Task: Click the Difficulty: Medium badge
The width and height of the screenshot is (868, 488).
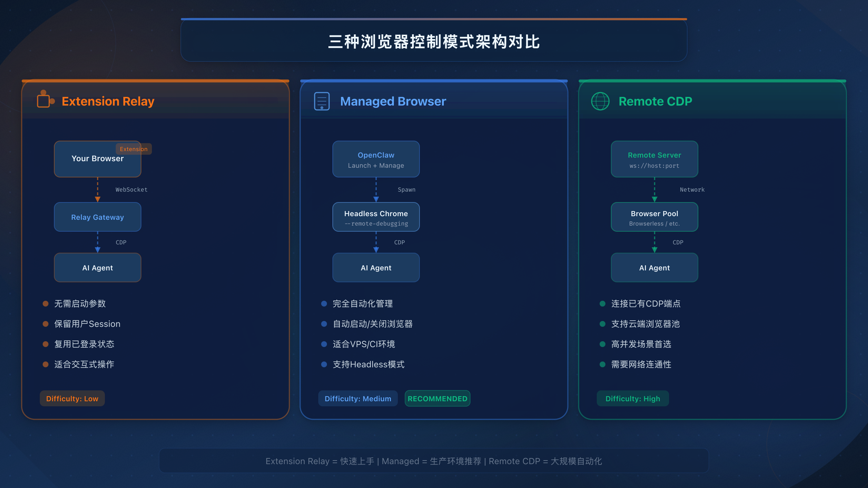Action: click(358, 398)
